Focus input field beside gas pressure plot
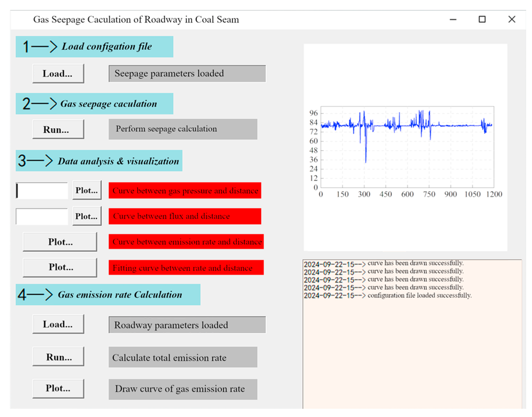532x417 pixels. pos(42,190)
